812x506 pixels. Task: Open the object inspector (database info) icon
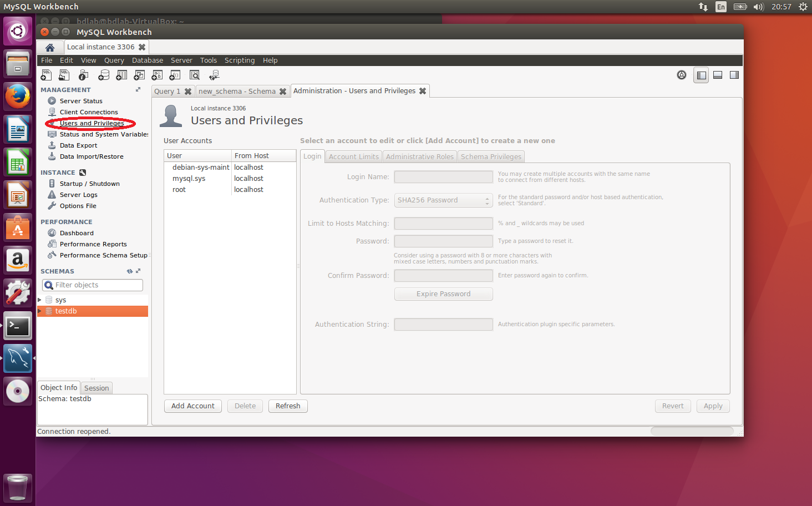84,75
